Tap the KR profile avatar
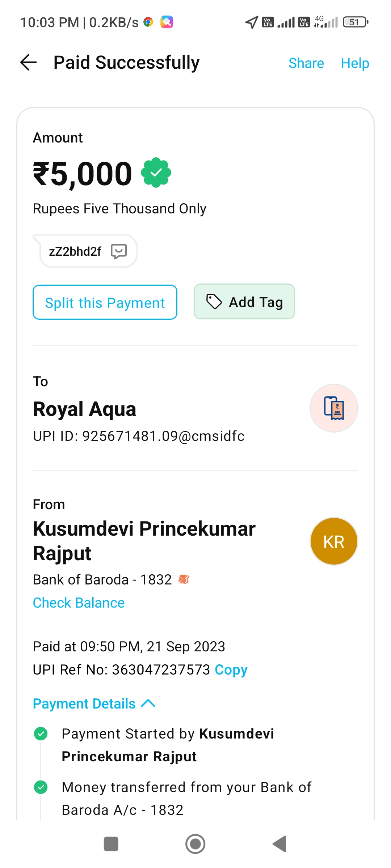Image resolution: width=391 pixels, height=868 pixels. tap(334, 541)
